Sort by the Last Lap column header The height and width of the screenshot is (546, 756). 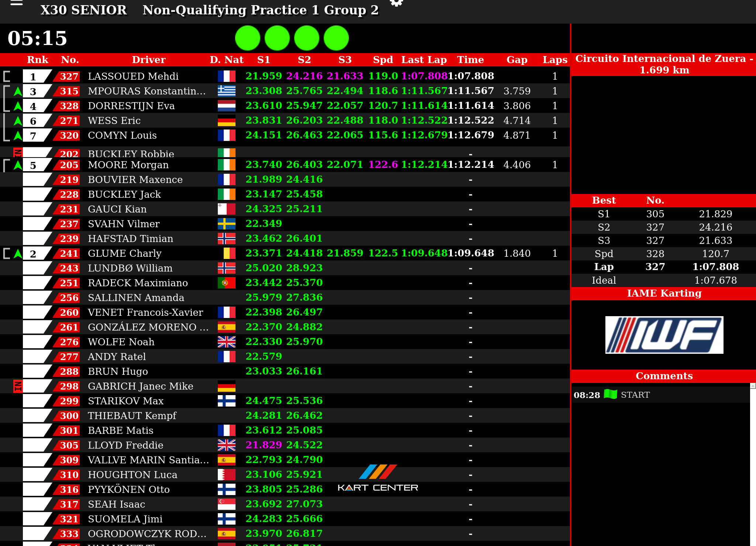(x=424, y=60)
